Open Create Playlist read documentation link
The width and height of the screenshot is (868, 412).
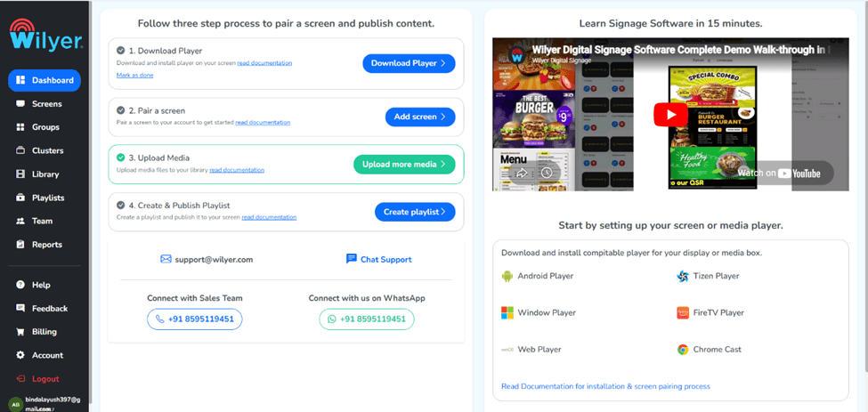(269, 217)
